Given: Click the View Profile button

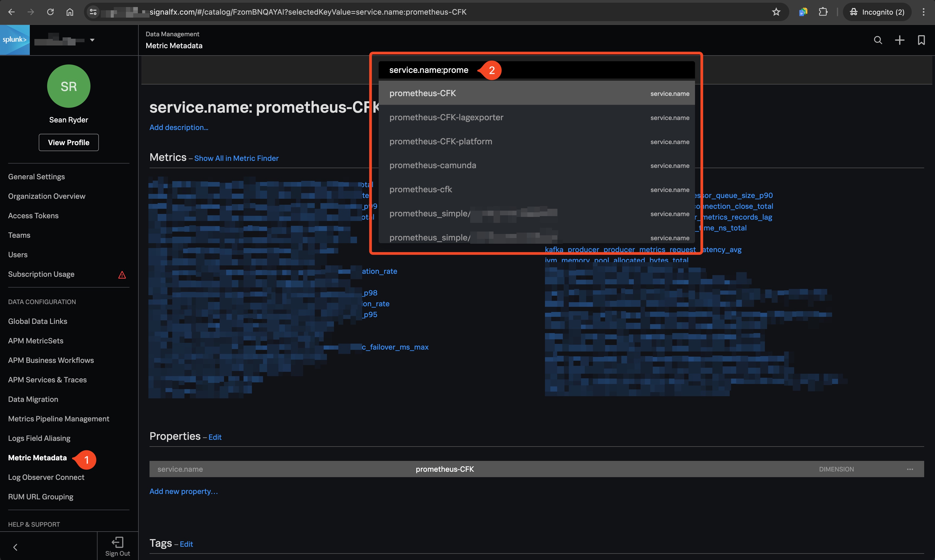Looking at the screenshot, I should coord(68,142).
